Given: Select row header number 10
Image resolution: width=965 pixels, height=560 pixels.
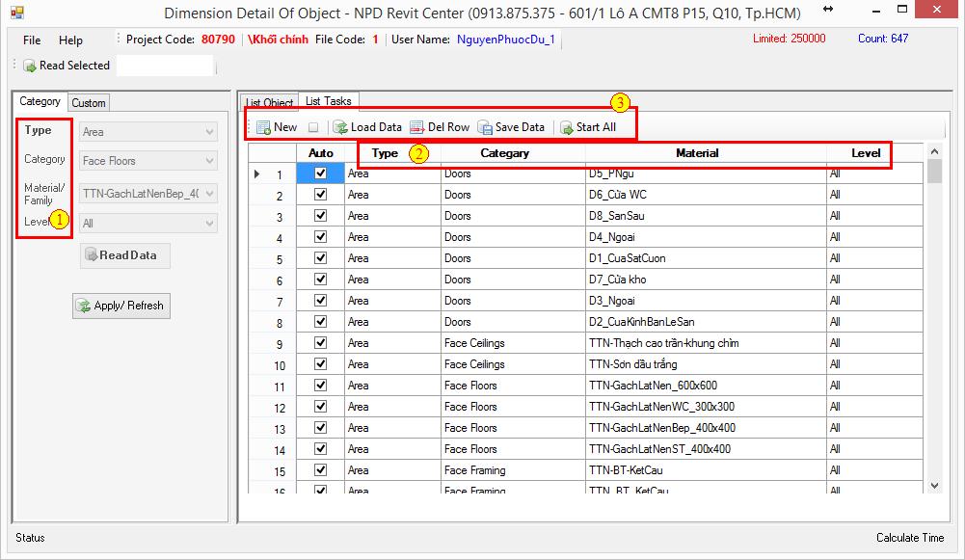Looking at the screenshot, I should click(x=273, y=364).
